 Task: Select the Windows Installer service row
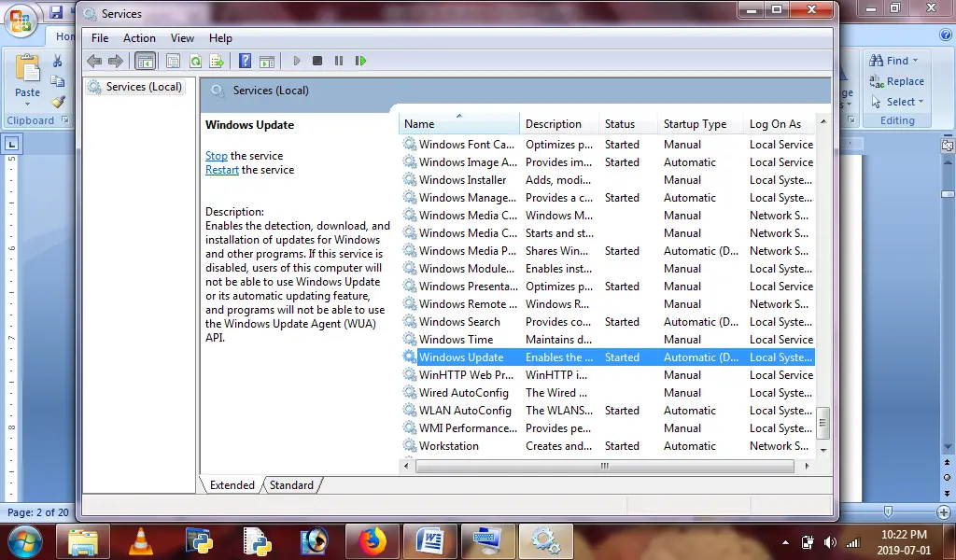click(608, 180)
